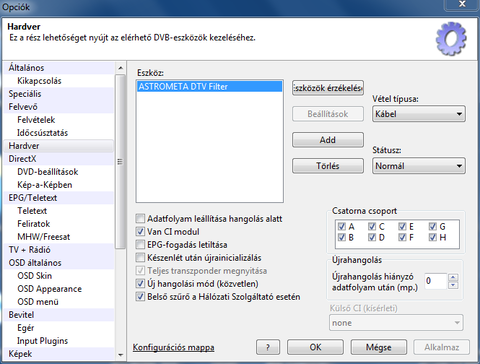
Task: Decrease Újrahangolás value with down arrow
Action: (453, 285)
